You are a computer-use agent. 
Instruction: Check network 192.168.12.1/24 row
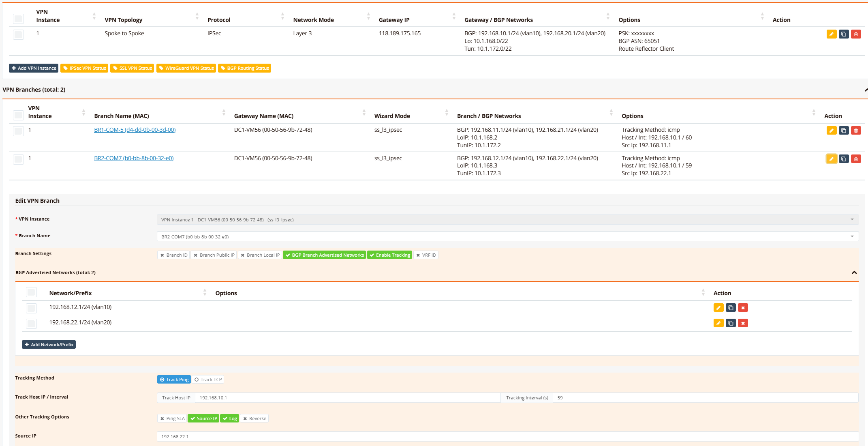pos(31,308)
